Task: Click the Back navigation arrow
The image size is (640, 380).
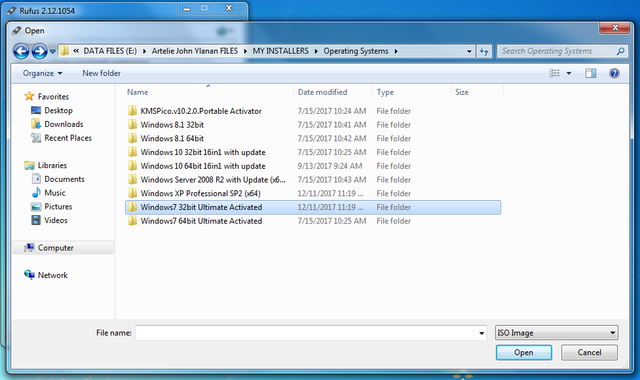Action: click(21, 51)
